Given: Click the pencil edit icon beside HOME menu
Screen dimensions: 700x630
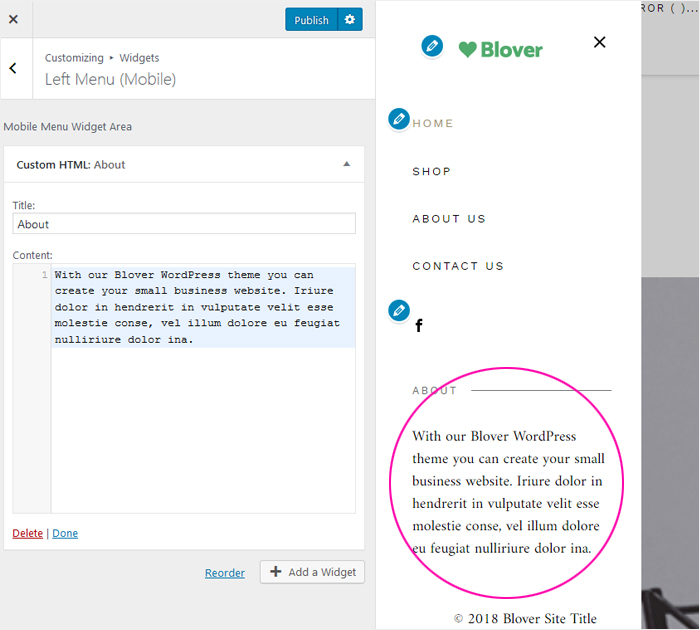Looking at the screenshot, I should (399, 119).
